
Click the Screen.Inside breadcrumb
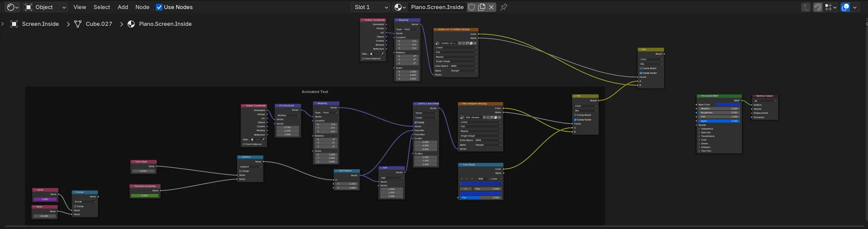(41, 24)
